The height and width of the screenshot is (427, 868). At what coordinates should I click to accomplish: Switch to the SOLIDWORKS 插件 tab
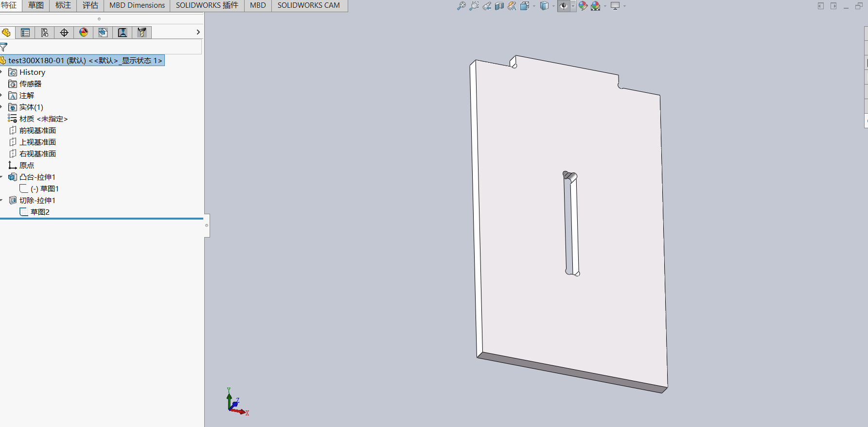pos(207,5)
